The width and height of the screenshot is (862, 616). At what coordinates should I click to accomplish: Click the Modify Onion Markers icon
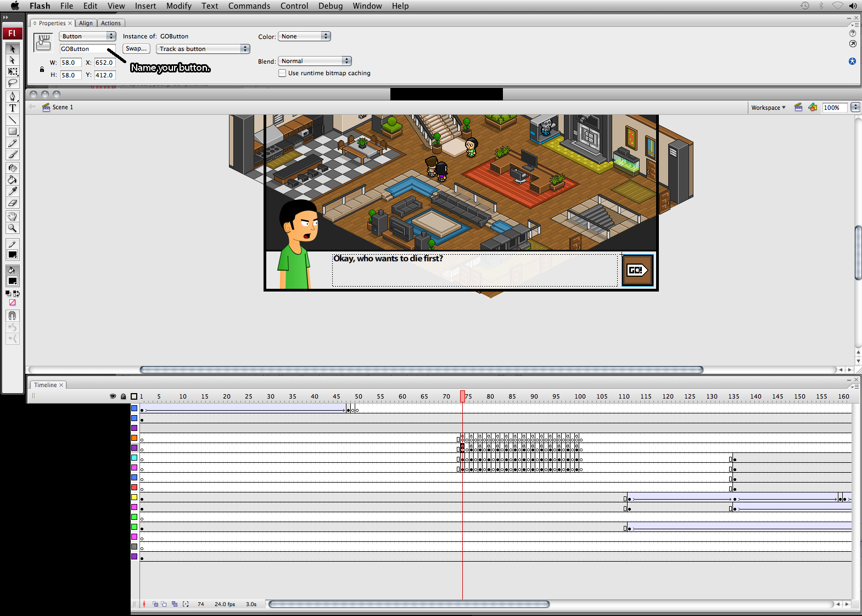click(x=186, y=604)
